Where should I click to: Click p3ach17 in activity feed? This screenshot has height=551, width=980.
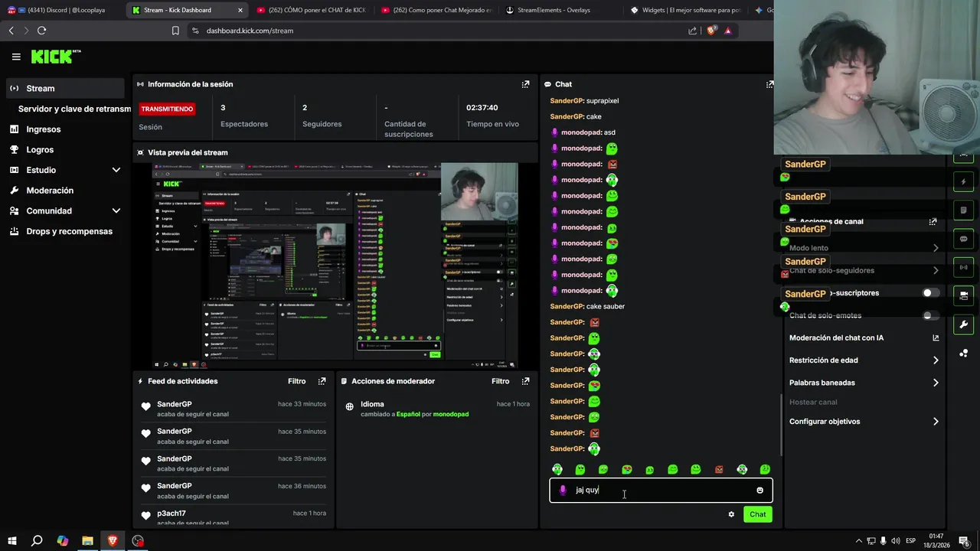(171, 514)
